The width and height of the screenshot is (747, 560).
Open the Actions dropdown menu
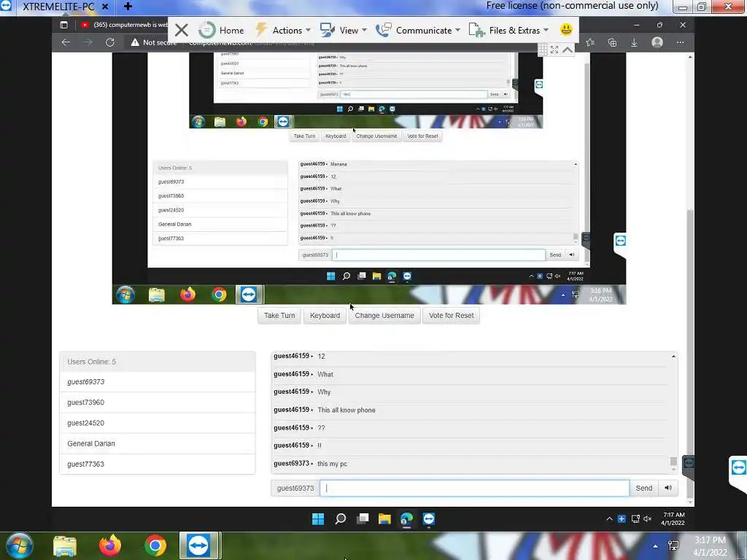point(283,31)
